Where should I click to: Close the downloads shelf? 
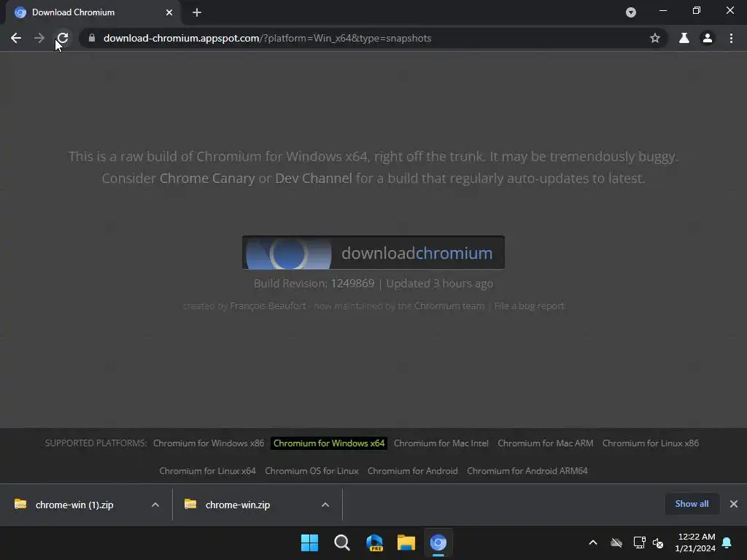click(x=734, y=504)
